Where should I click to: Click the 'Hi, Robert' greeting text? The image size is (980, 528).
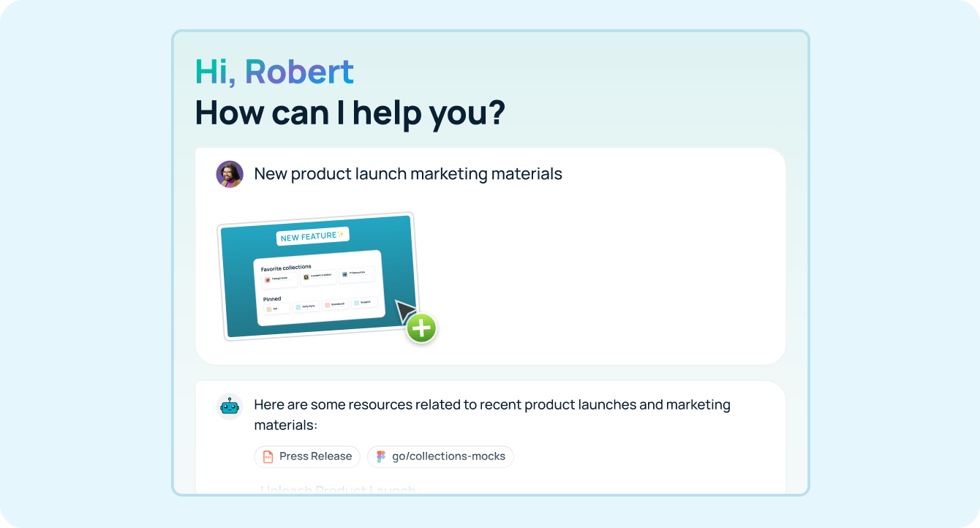[x=274, y=72]
